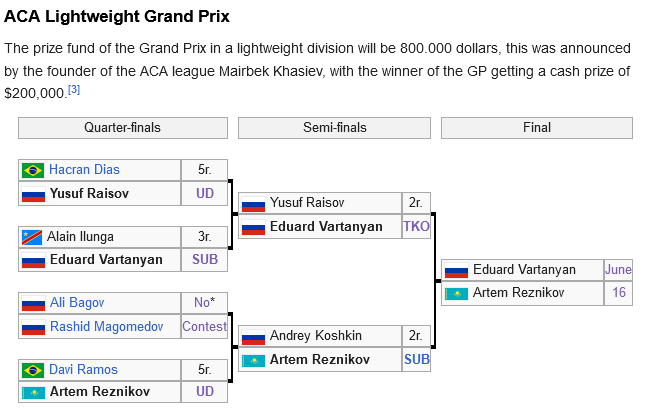The image size is (652, 417).
Task: Click Kazakhstan flag beside semi-final Artem Reznikov
Action: point(253,361)
